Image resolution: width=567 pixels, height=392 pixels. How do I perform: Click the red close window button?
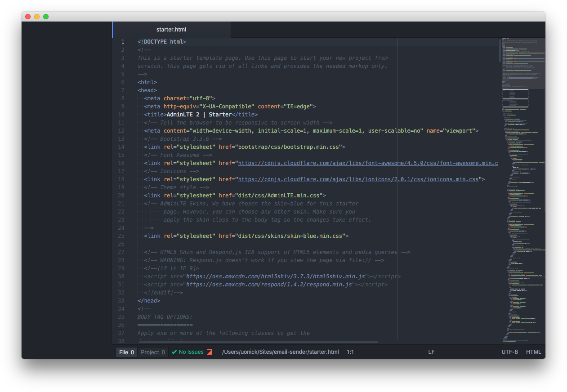[28, 17]
